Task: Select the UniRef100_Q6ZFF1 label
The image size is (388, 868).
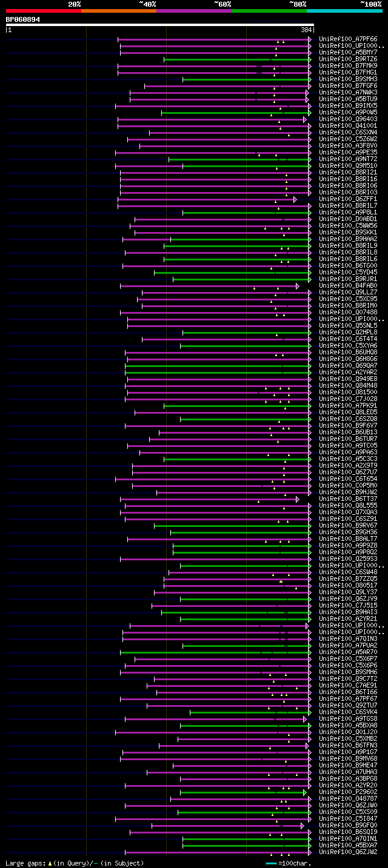Action: pyautogui.click(x=348, y=199)
